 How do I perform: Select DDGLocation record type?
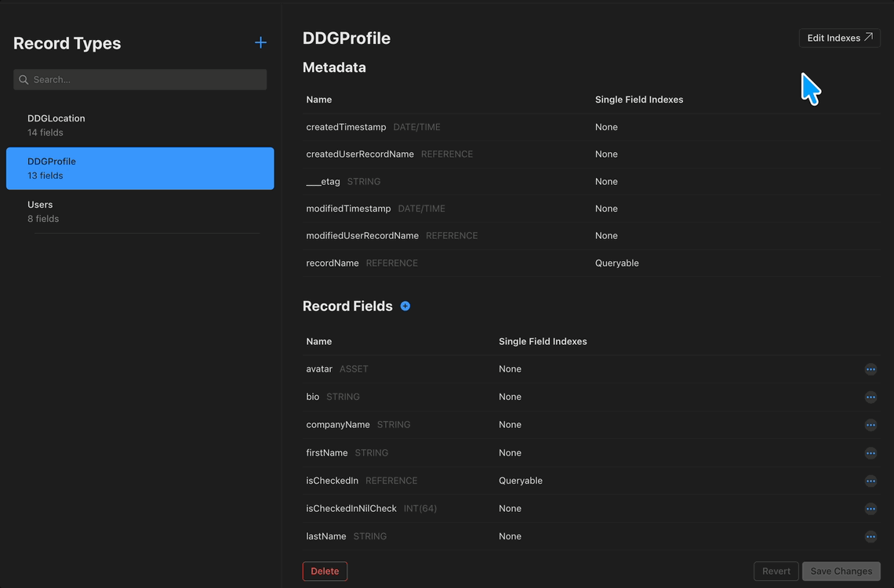[x=140, y=125]
